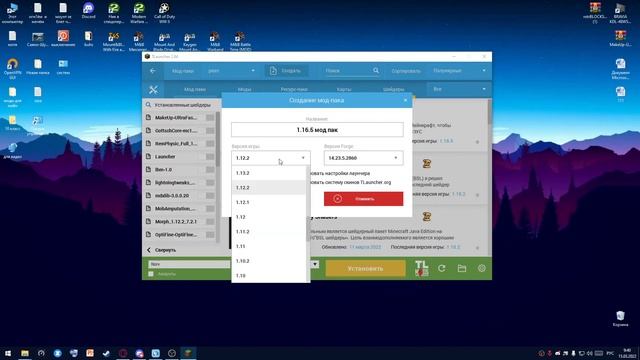640x360 pixels.
Task: Open Корзина recycle bin on desktop
Action: pyautogui.click(x=620, y=319)
